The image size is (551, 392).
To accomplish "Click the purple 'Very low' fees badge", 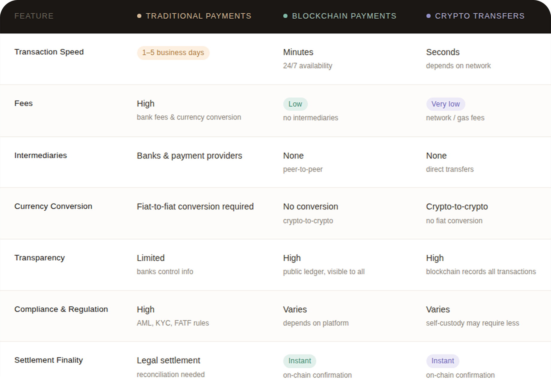I will [x=446, y=104].
